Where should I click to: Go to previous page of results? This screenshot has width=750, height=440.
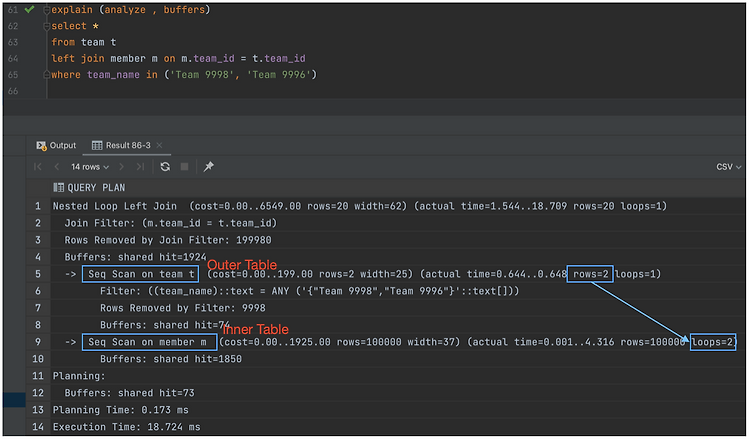(x=56, y=167)
